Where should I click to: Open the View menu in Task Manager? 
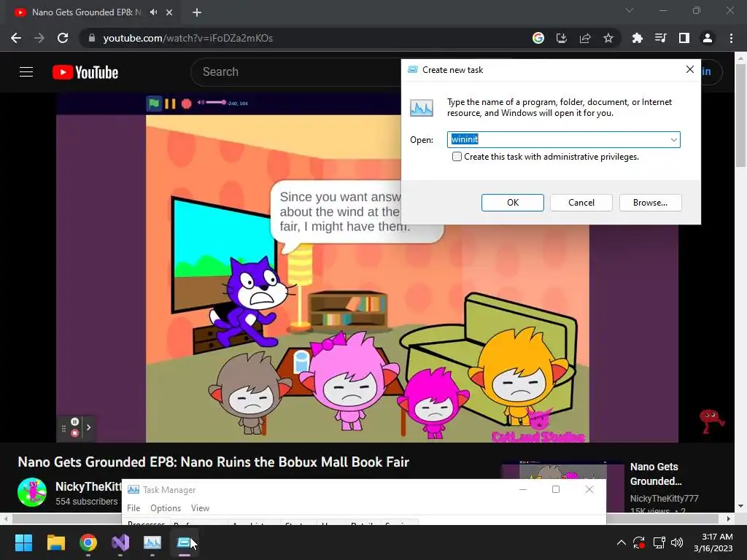tap(200, 508)
